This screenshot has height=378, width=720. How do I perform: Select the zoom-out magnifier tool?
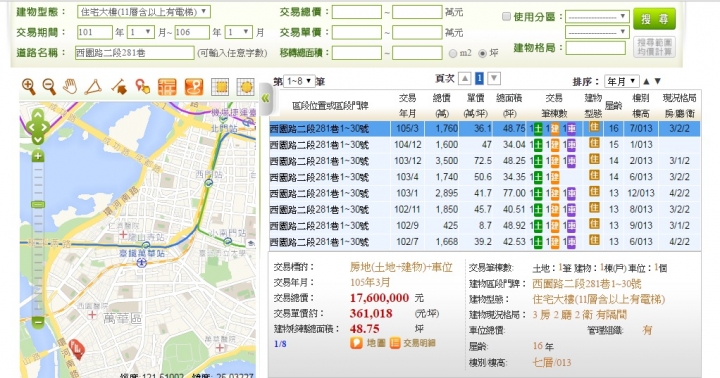[49, 86]
